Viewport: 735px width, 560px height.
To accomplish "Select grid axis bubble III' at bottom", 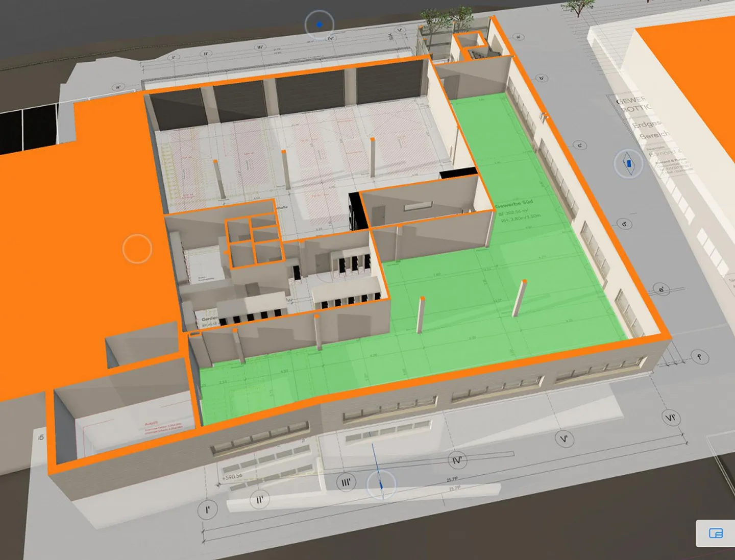I will 346,482.
